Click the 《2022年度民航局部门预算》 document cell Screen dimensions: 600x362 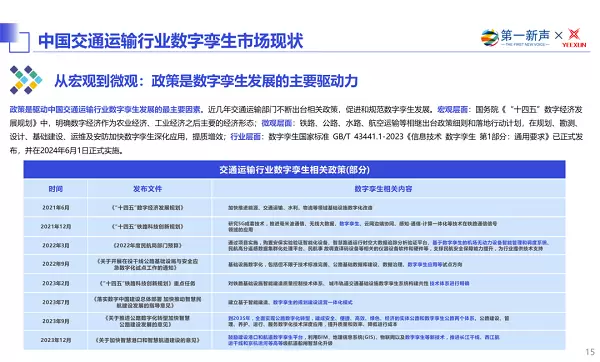click(148, 245)
